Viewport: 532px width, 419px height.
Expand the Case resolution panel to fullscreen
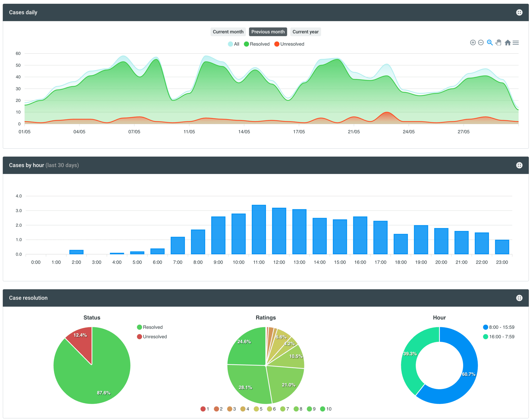tap(520, 298)
